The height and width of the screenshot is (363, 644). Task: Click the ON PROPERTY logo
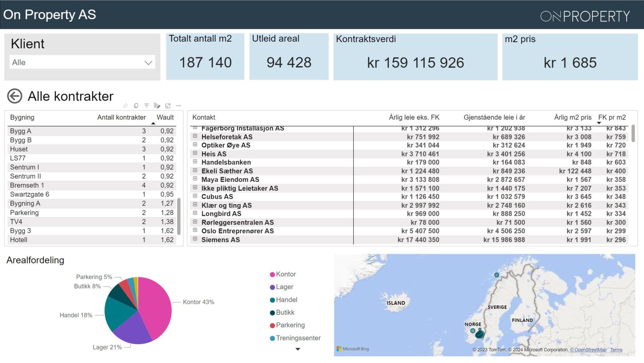point(585,16)
